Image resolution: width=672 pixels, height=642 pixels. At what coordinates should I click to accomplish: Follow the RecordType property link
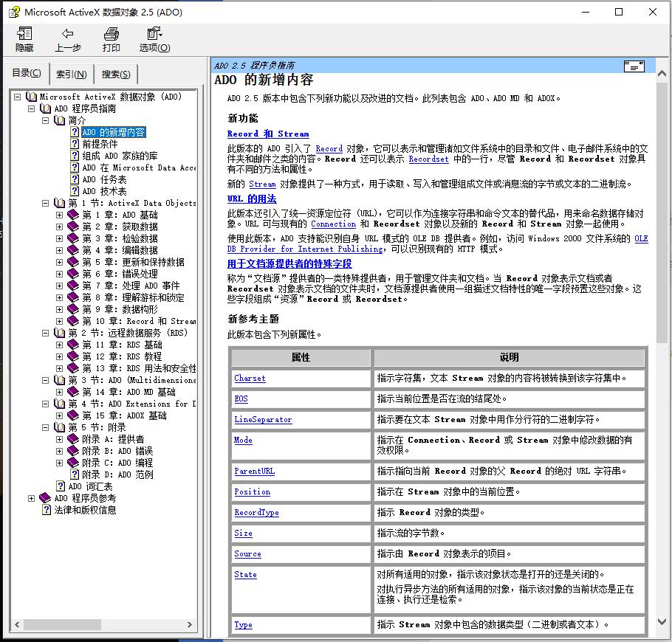(256, 513)
